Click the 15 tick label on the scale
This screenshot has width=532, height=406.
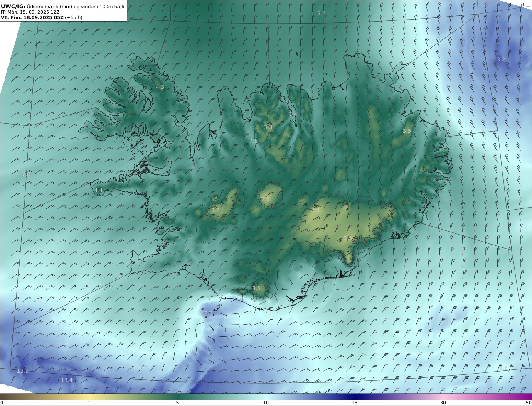coord(355,403)
